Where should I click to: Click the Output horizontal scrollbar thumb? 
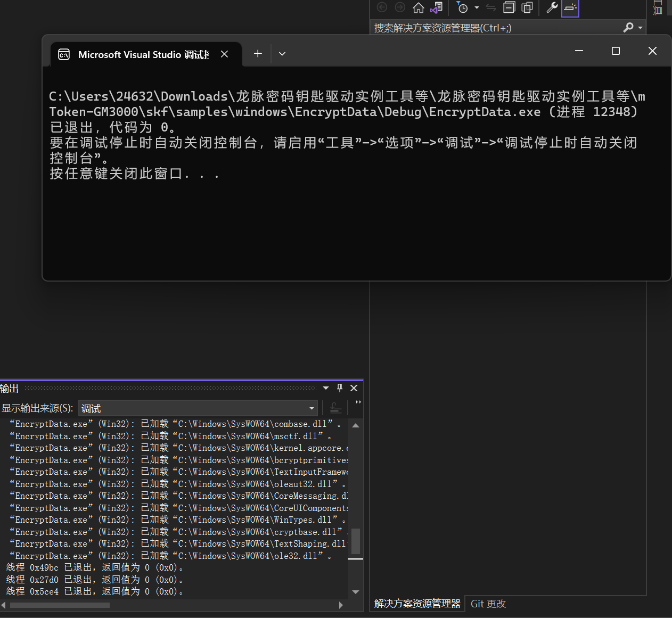(x=60, y=605)
